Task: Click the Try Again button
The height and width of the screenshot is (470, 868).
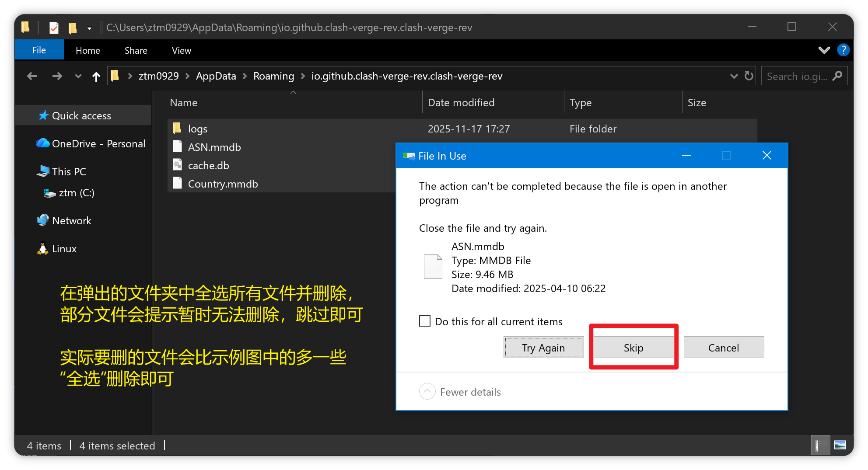Action: pyautogui.click(x=543, y=348)
